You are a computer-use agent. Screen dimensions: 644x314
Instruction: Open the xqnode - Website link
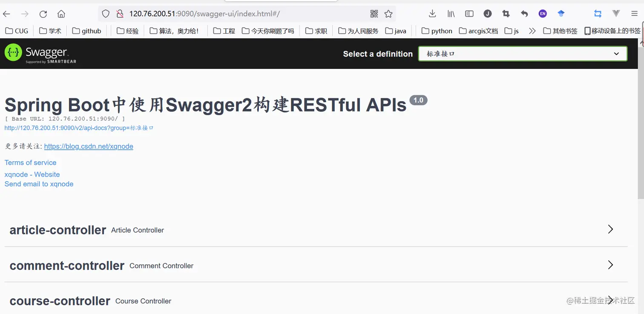tap(32, 174)
